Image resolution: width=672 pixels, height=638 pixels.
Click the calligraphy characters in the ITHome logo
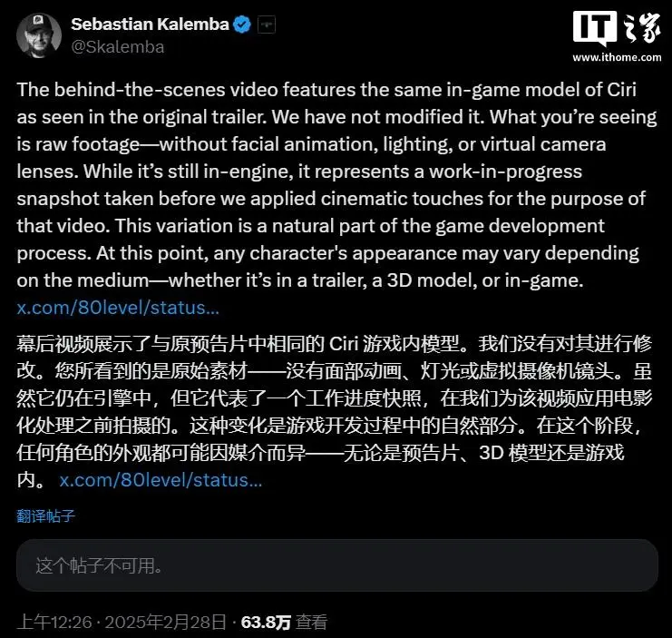tap(641, 28)
